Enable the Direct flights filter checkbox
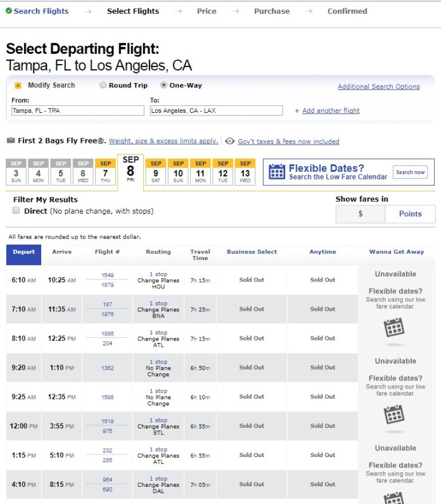This screenshot has width=441, height=504. (16, 211)
